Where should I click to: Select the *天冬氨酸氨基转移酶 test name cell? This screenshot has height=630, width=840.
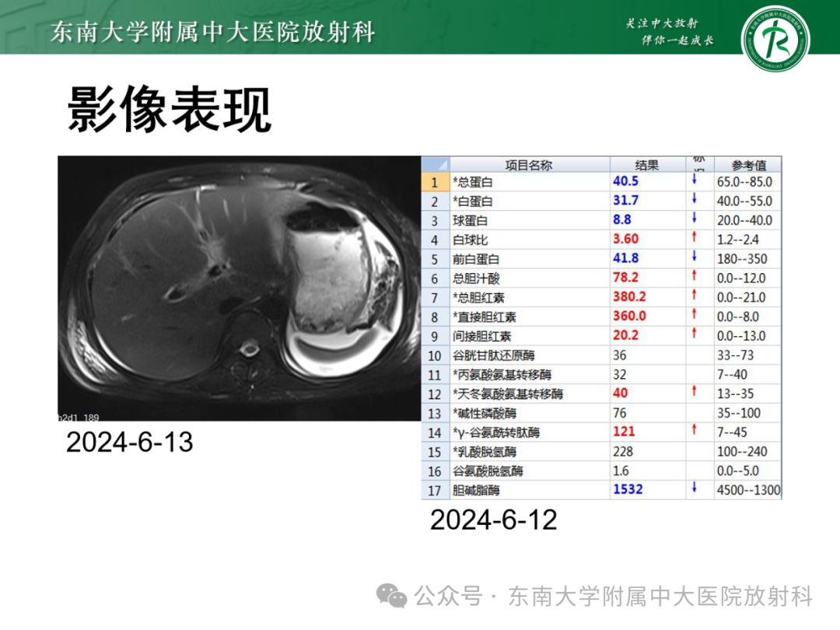[530, 394]
